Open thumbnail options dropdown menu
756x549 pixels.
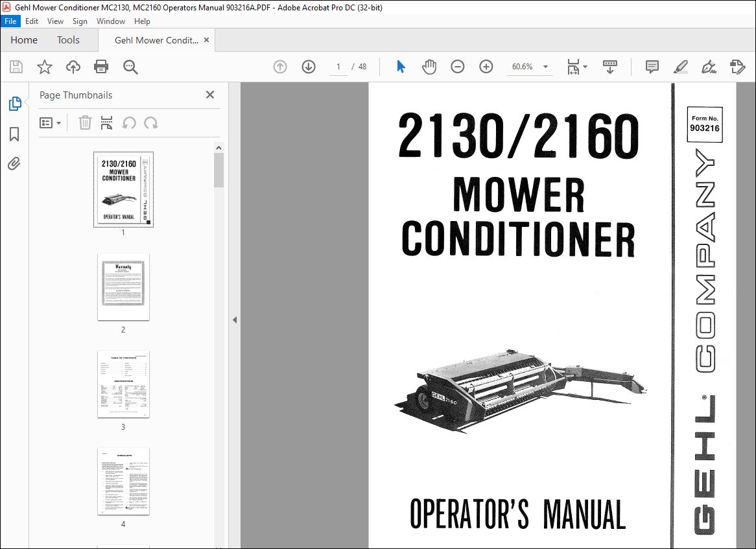pyautogui.click(x=50, y=123)
